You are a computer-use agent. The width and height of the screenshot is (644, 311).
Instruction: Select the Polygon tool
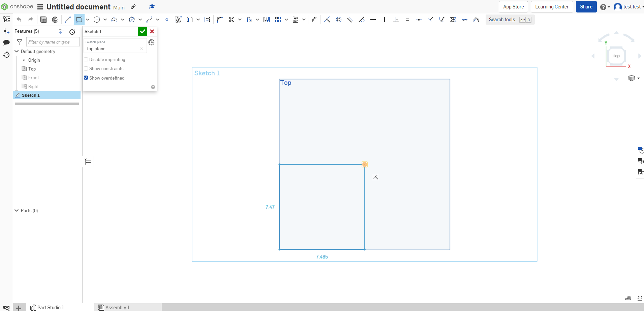pyautogui.click(x=132, y=19)
